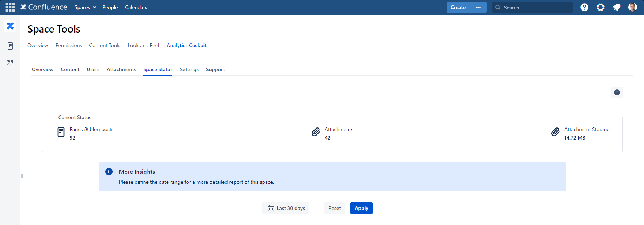
Task: Switch to the Permissions tab
Action: coord(69,45)
